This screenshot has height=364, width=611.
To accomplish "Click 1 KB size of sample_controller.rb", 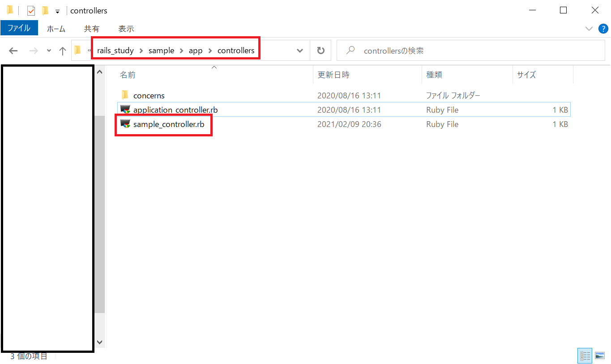I will (560, 124).
